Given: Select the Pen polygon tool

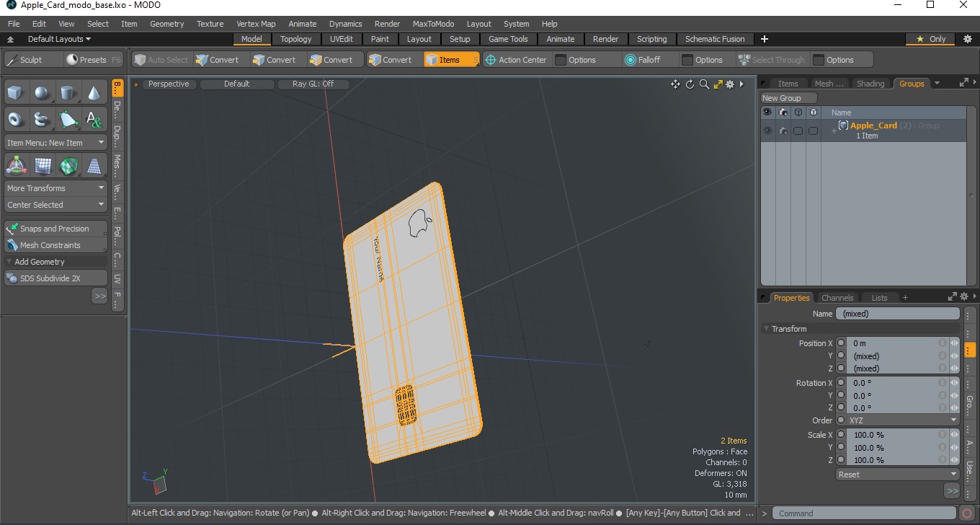Looking at the screenshot, I should (x=68, y=119).
